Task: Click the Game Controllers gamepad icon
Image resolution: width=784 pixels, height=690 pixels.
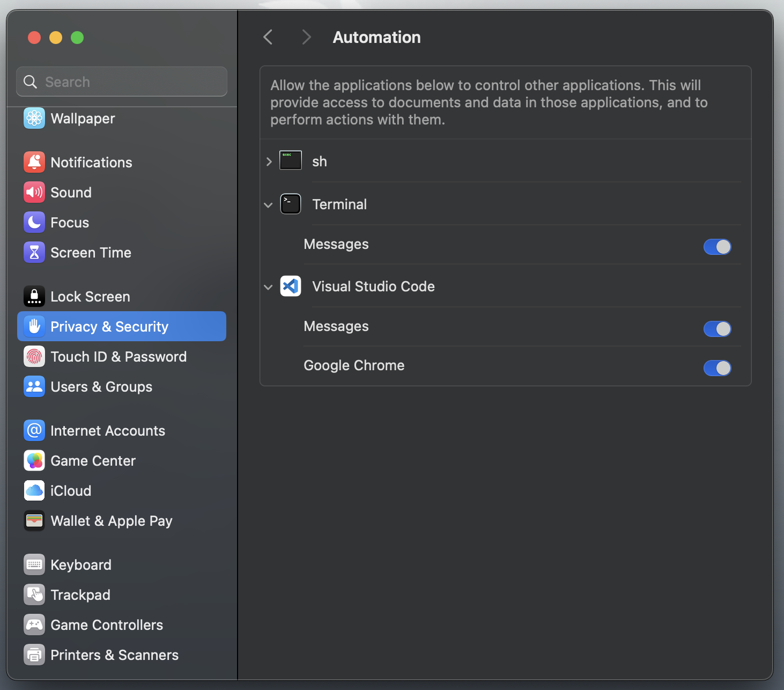Action: [x=34, y=625]
